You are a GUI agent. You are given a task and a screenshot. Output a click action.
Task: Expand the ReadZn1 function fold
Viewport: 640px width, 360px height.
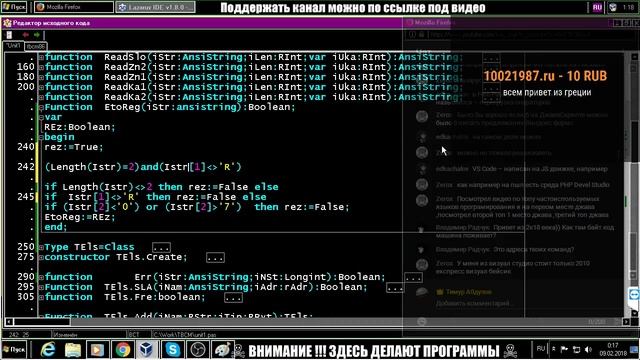coord(41,77)
